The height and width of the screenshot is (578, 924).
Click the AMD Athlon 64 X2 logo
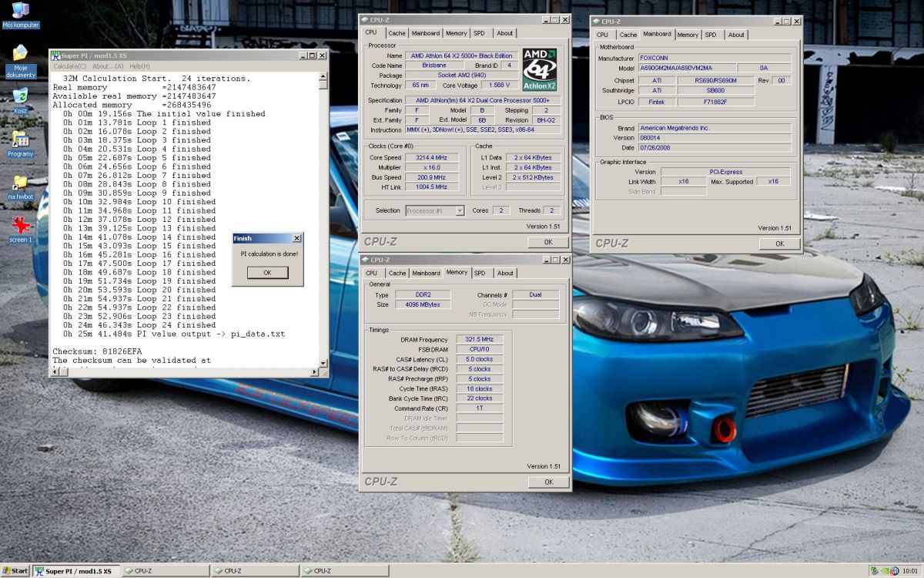point(539,70)
